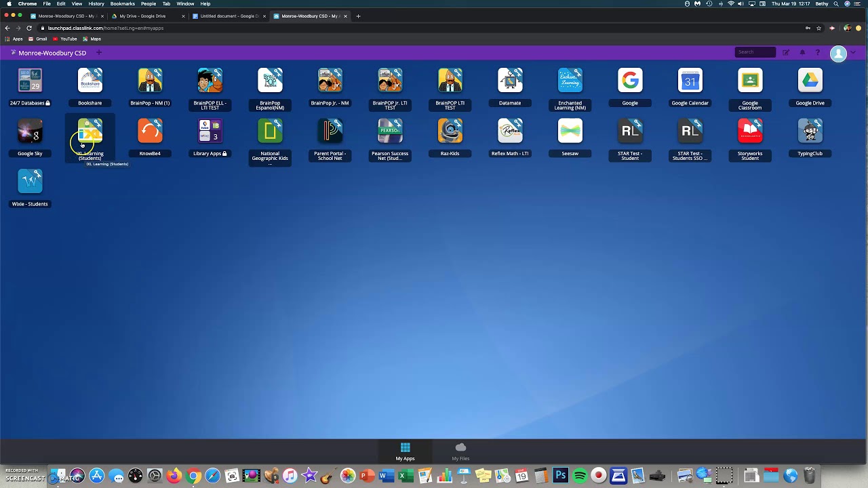Click the plus icon beside Monroe-Woodbury CSD

pyautogui.click(x=98, y=52)
